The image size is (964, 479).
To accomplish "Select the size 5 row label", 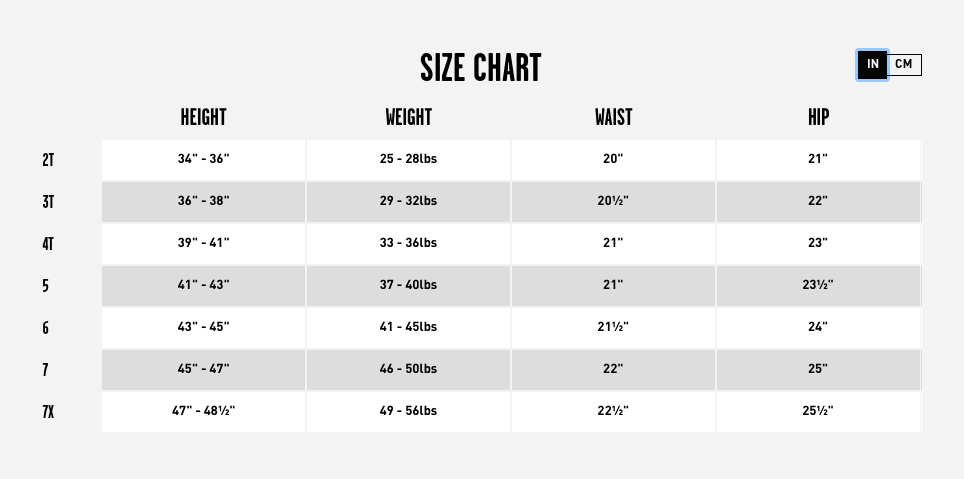I will click(45, 286).
